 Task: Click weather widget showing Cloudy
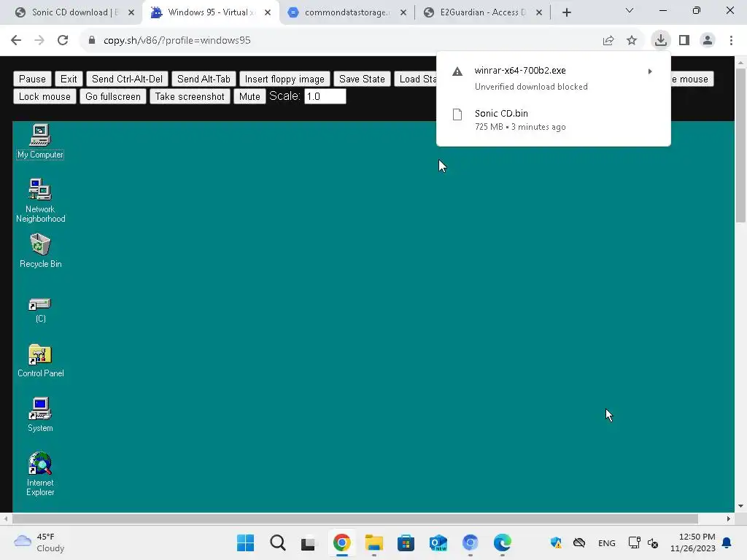(x=39, y=542)
